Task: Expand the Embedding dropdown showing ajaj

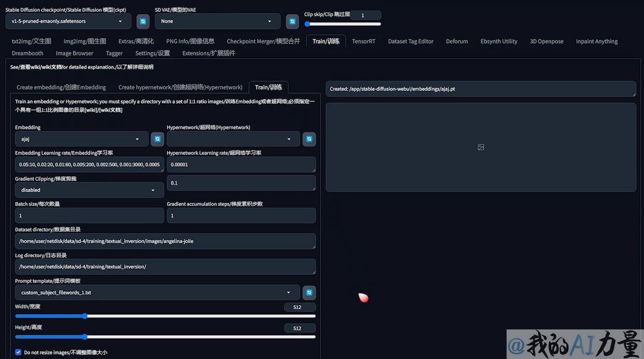Action: pos(82,139)
